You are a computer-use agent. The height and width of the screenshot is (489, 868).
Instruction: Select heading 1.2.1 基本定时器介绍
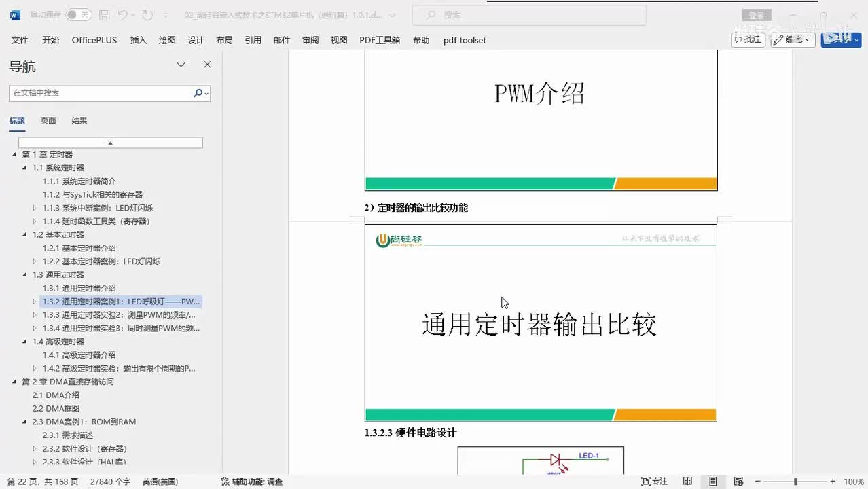(79, 248)
